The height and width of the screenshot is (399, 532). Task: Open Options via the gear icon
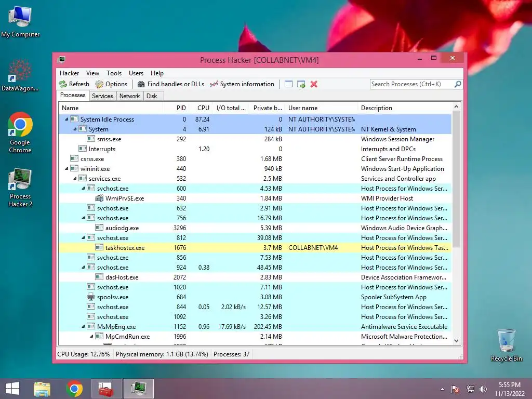99,84
